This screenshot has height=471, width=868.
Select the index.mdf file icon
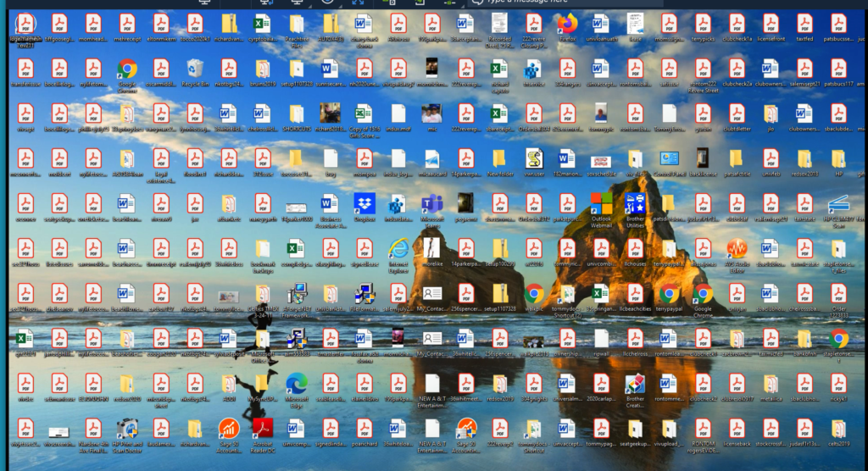click(398, 114)
